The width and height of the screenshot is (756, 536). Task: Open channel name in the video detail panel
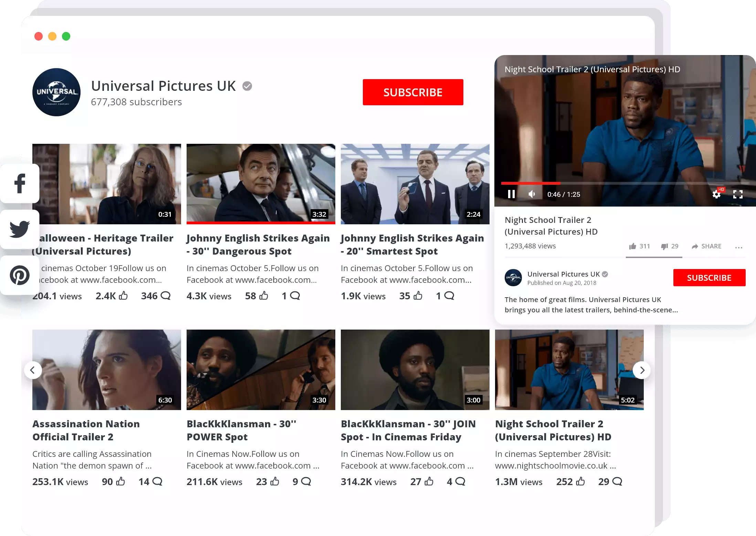(x=564, y=274)
